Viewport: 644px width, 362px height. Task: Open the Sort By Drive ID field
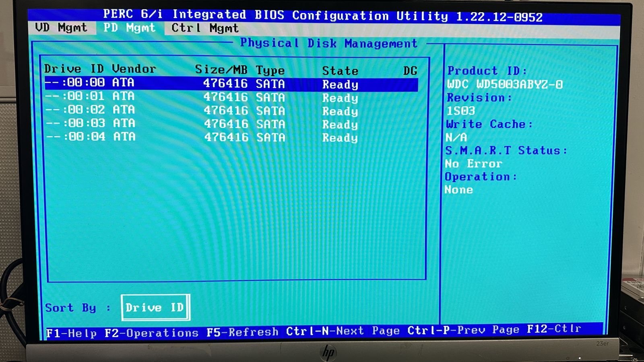click(x=155, y=308)
